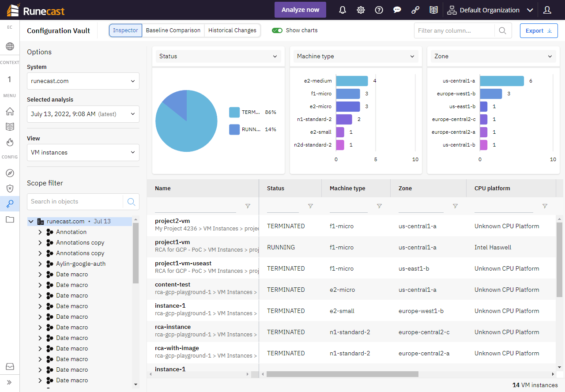Open the knowledge book icon in header
The width and height of the screenshot is (565, 392).
(x=434, y=10)
